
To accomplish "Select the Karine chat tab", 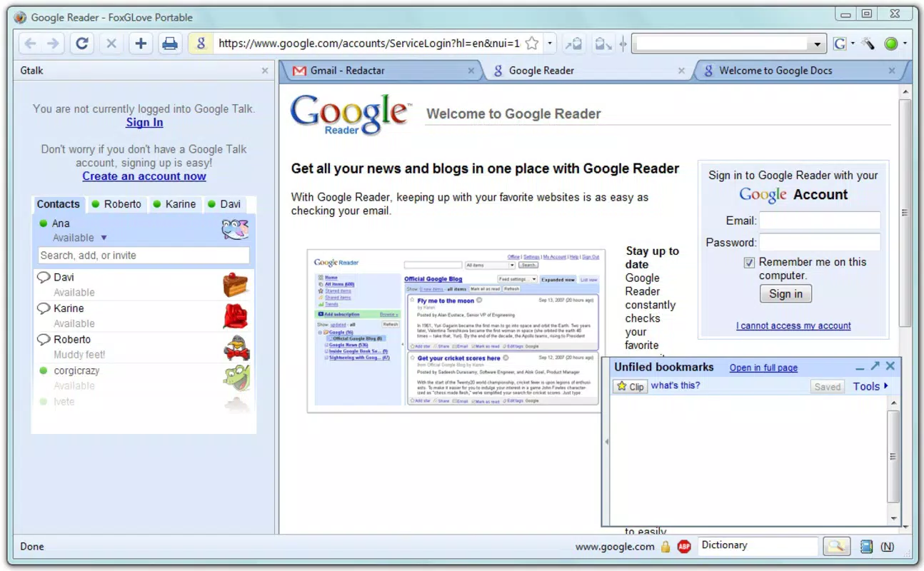I will (174, 204).
